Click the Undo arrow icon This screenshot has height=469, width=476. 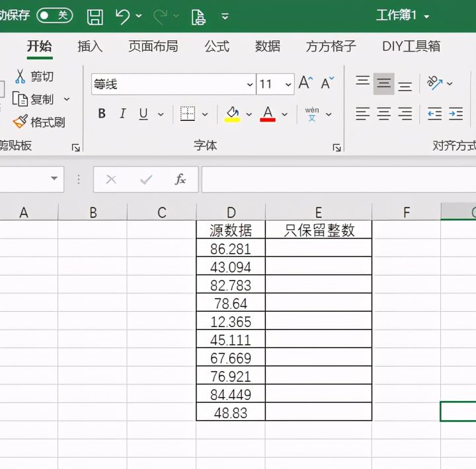(123, 17)
